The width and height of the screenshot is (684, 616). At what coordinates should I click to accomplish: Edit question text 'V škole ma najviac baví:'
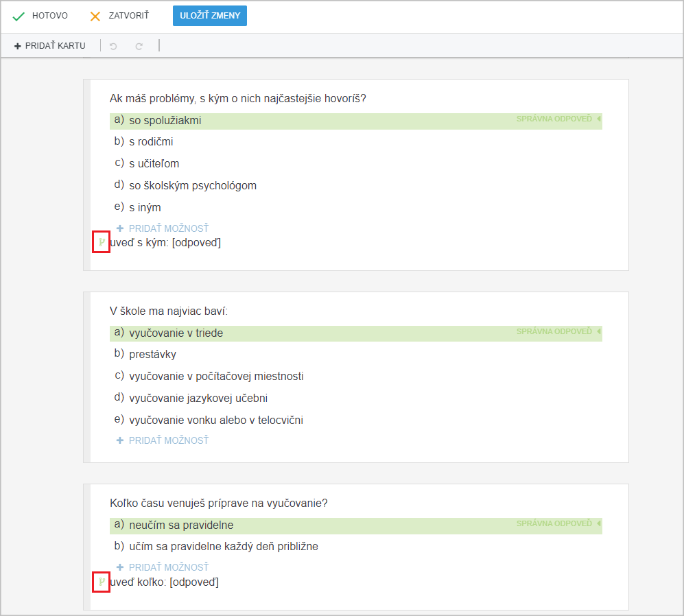point(169,311)
